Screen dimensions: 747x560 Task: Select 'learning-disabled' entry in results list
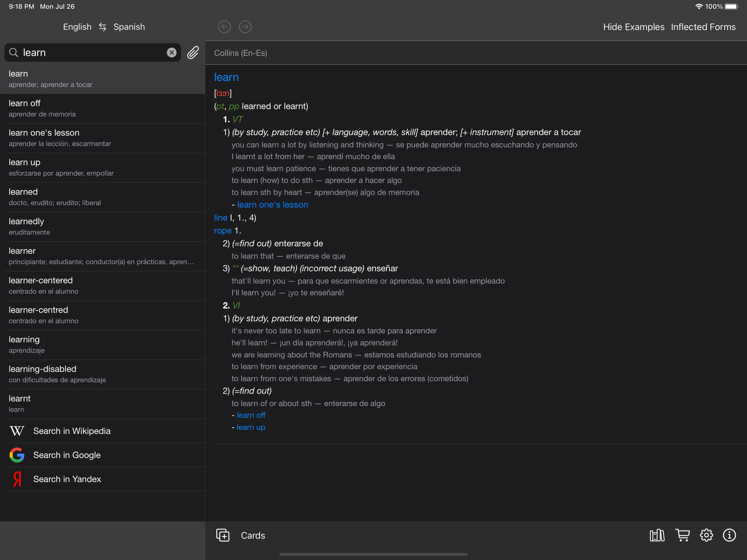pyautogui.click(x=102, y=374)
